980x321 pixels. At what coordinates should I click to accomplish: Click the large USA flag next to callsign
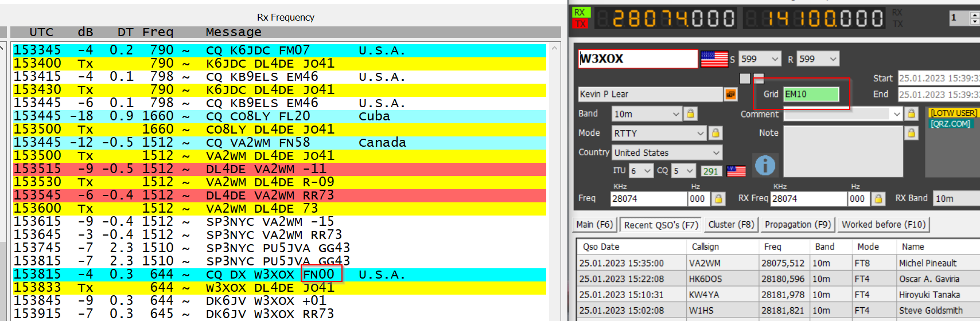click(714, 59)
